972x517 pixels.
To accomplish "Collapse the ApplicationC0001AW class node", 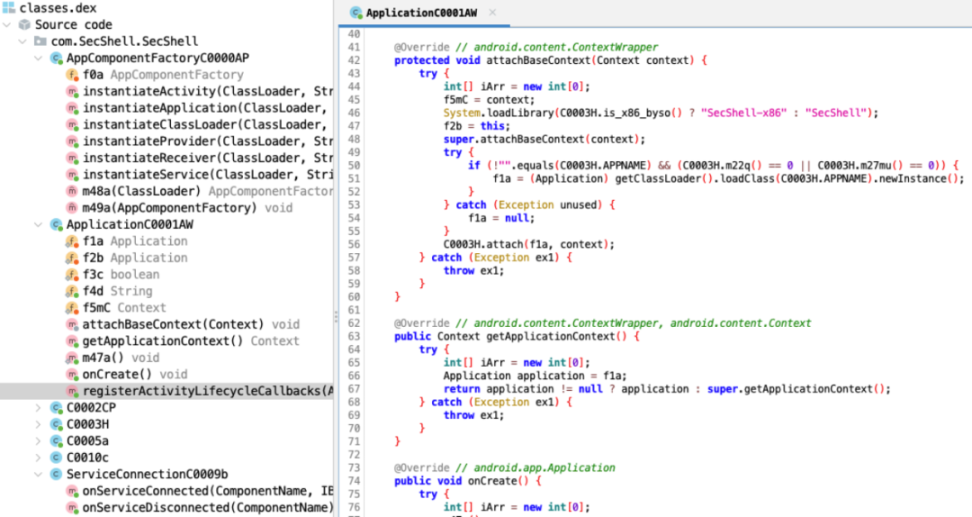I will pos(39,225).
